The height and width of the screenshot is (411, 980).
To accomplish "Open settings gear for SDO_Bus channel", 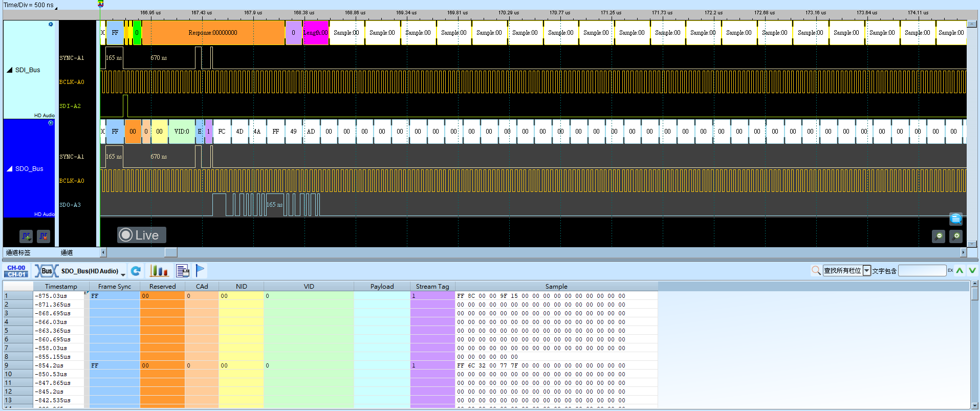I will (x=51, y=123).
